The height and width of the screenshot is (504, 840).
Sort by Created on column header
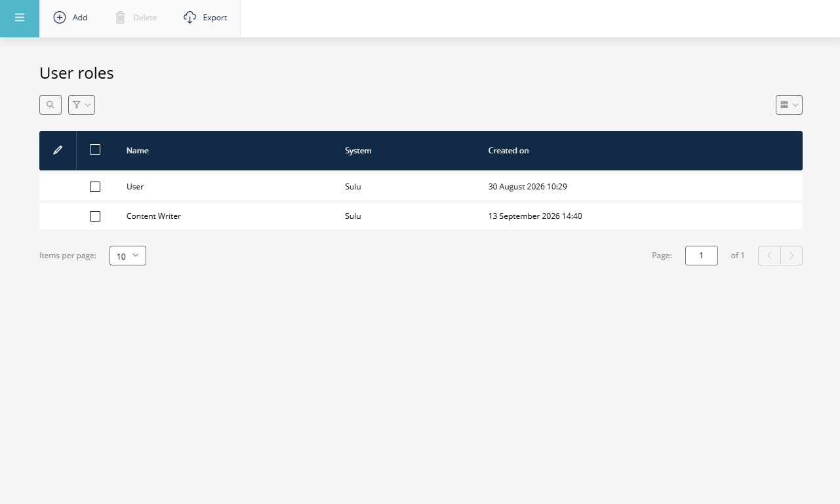(508, 151)
